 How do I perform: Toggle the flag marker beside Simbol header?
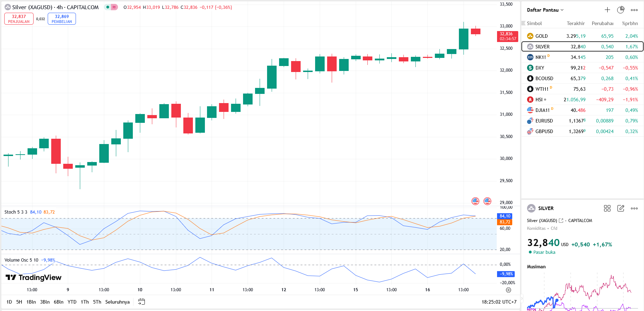click(524, 23)
